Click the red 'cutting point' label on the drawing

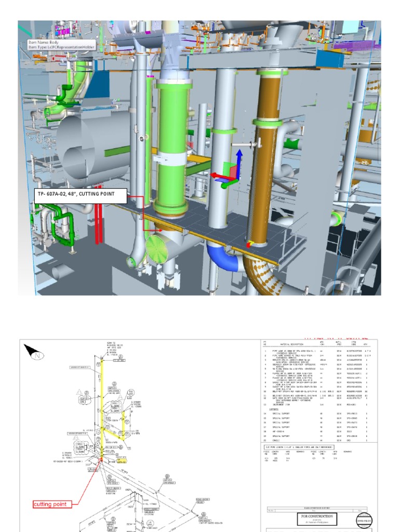[52, 504]
